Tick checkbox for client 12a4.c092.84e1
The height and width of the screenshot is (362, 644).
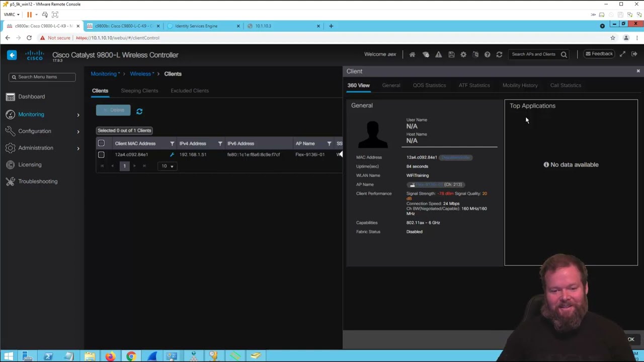pos(101,155)
